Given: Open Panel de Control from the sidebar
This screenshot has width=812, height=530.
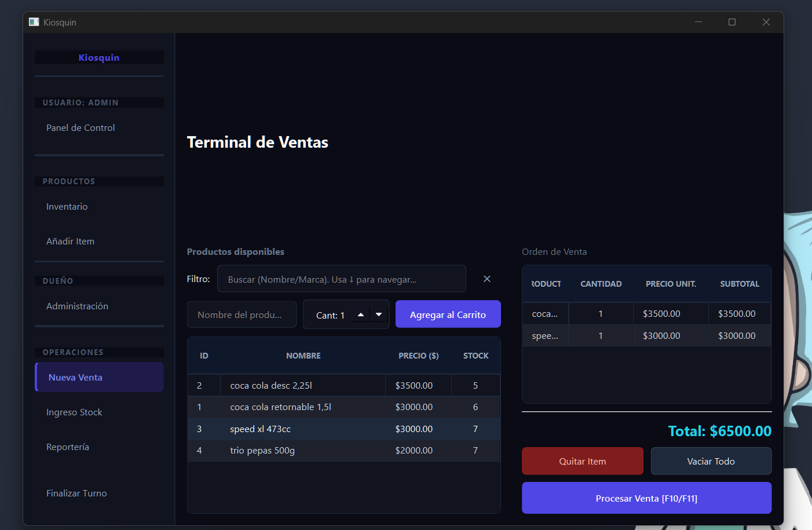Looking at the screenshot, I should pyautogui.click(x=81, y=127).
